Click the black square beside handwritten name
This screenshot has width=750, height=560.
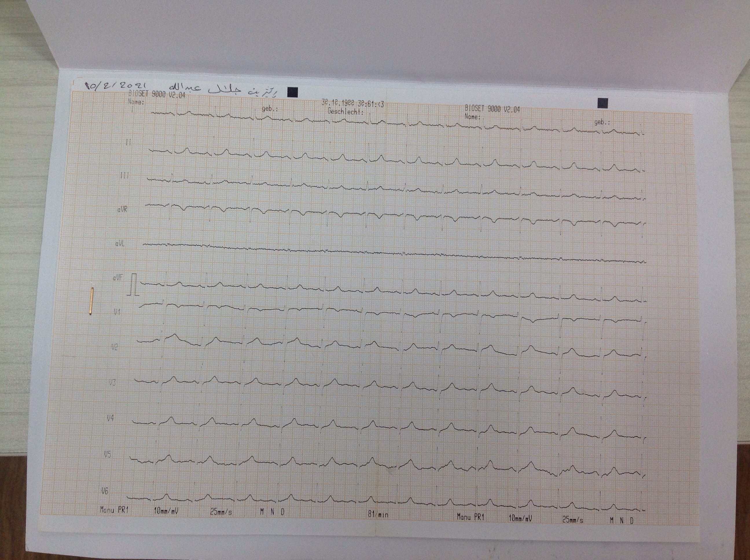[x=292, y=92]
